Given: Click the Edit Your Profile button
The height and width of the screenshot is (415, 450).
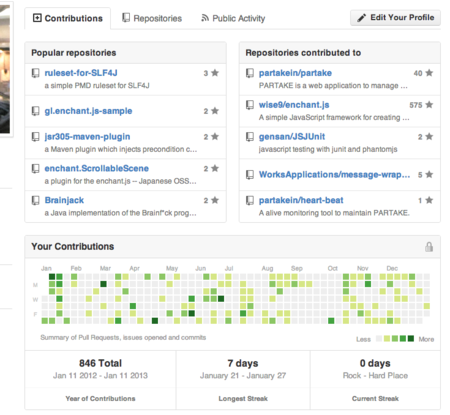Looking at the screenshot, I should [x=395, y=18].
